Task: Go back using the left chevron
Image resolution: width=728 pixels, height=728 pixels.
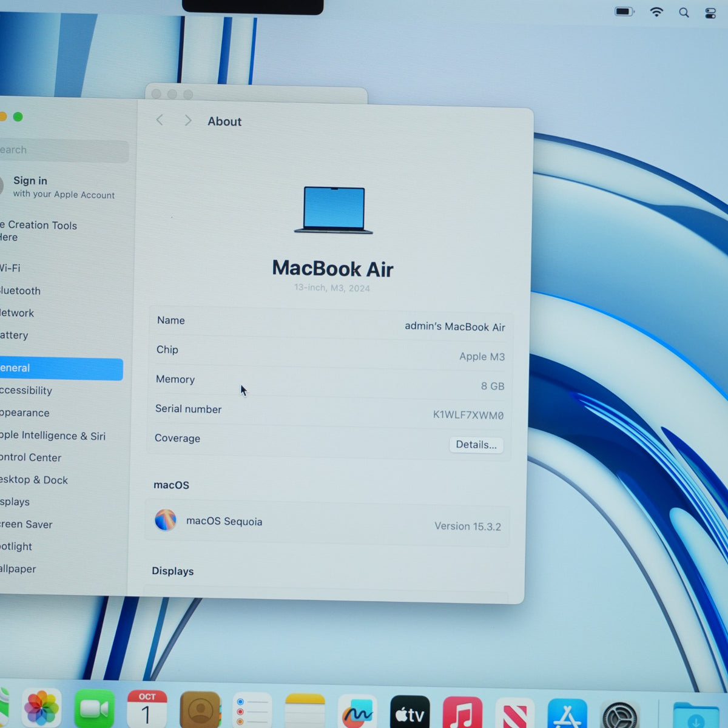Action: (x=160, y=120)
